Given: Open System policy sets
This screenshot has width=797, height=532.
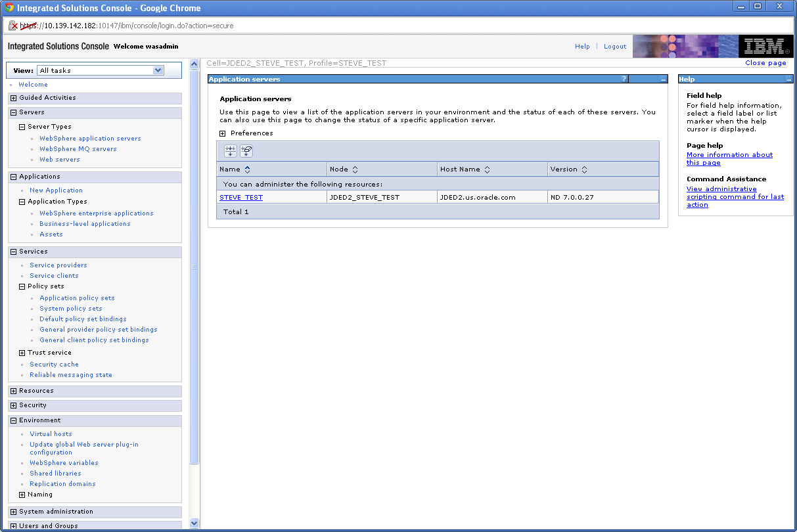Looking at the screenshot, I should pyautogui.click(x=71, y=309).
